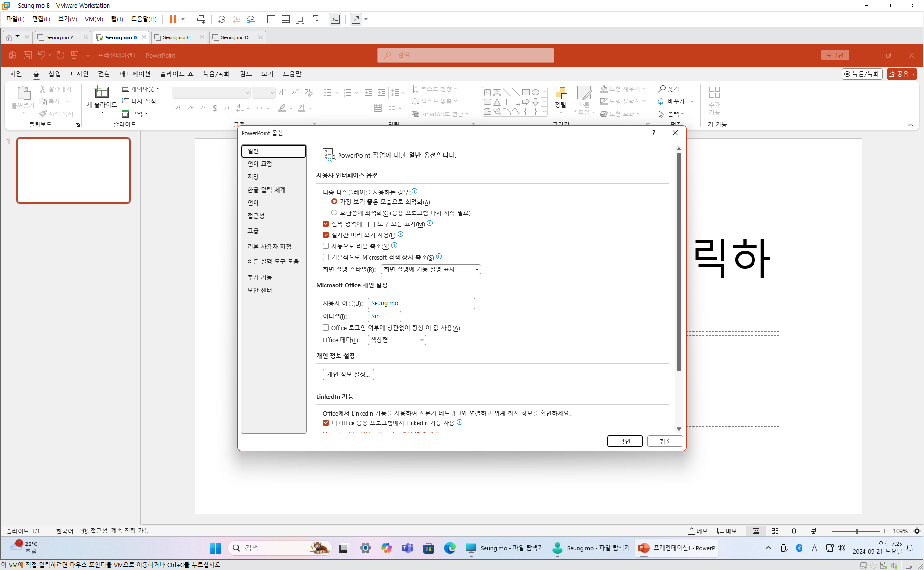Click the slide sorter view icon

pyautogui.click(x=775, y=531)
